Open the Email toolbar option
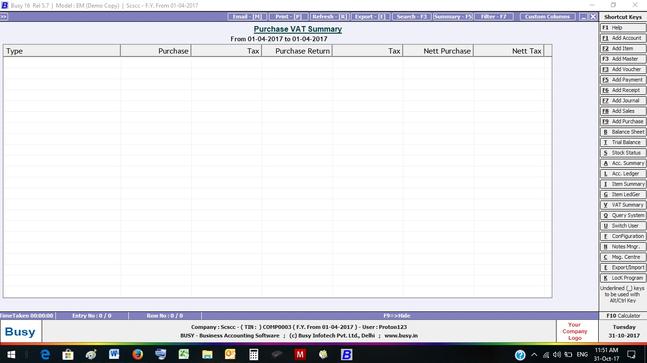647x363 pixels. (x=246, y=16)
